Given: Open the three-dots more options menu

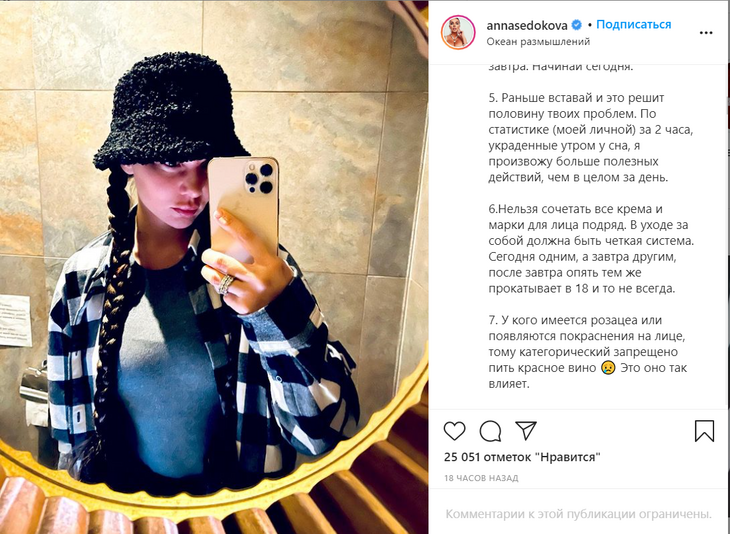Looking at the screenshot, I should coord(706,33).
